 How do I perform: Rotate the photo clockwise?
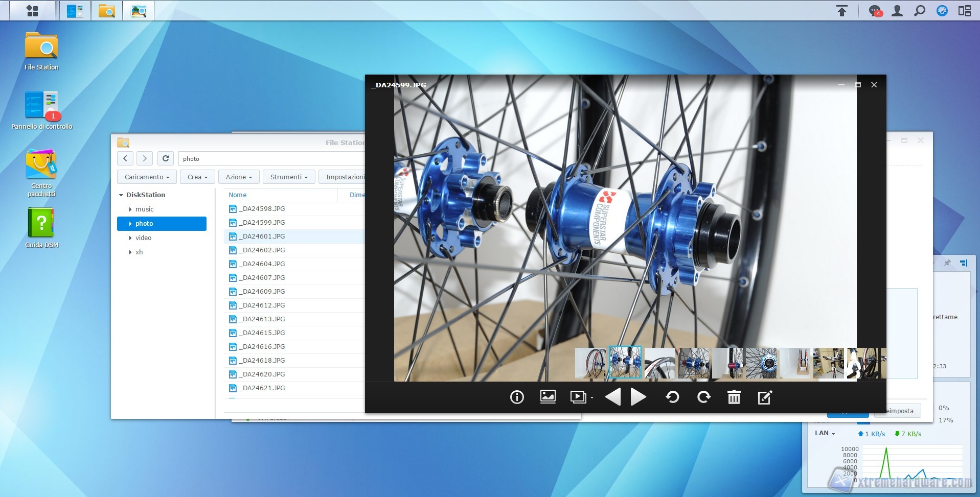tap(704, 397)
